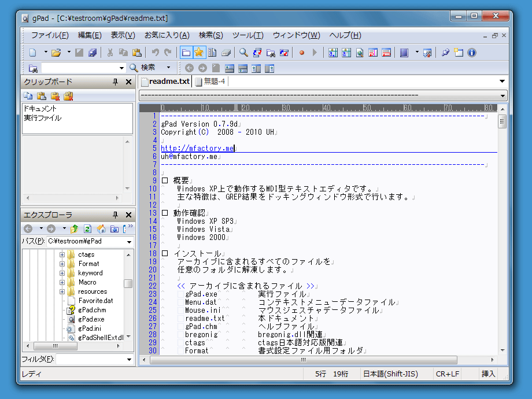The height and width of the screenshot is (399, 532).
Task: Click the grey back arrow in search toolbar
Action: pyautogui.click(x=189, y=69)
